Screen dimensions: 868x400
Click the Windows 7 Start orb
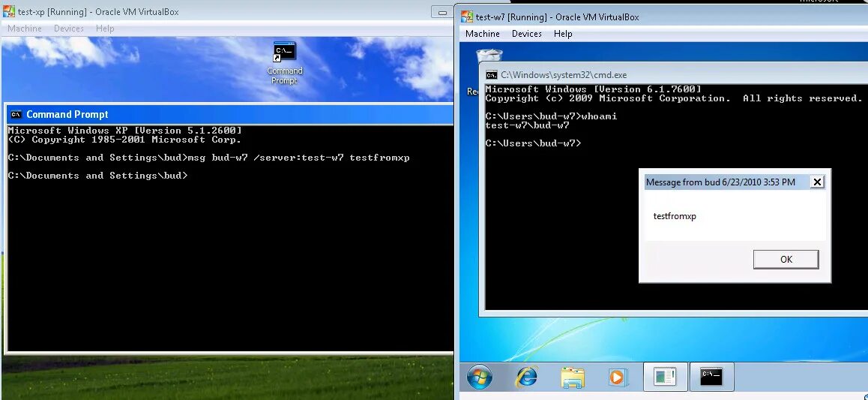[480, 377]
